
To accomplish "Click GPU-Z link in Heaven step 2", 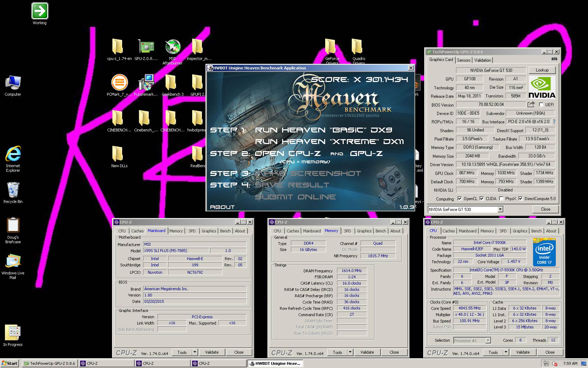I will coord(366,154).
